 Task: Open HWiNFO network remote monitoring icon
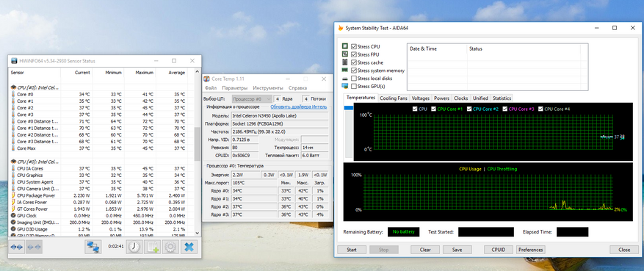[93, 247]
